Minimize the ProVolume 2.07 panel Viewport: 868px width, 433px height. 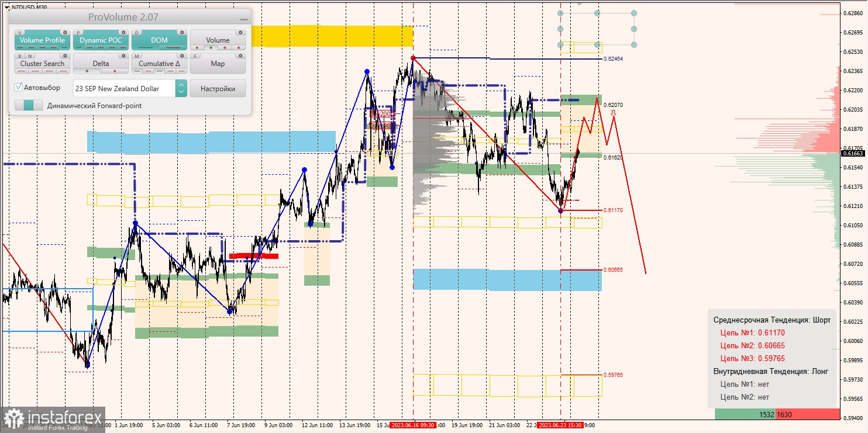point(243,19)
